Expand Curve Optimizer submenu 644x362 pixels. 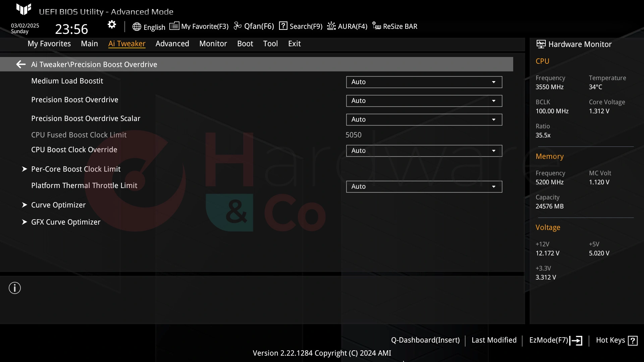pyautogui.click(x=58, y=205)
